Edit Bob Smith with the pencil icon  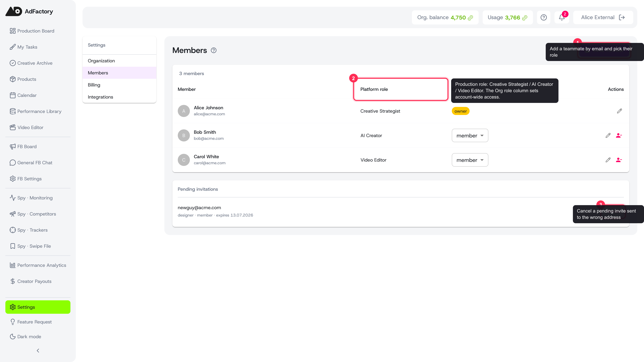608,135
